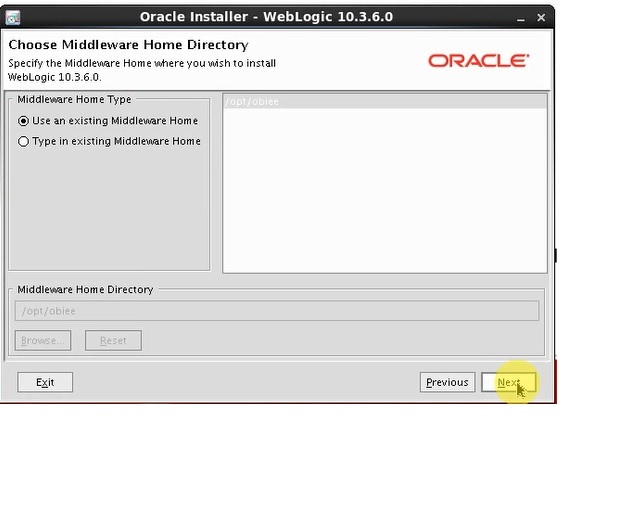The width and height of the screenshot is (619, 507).
Task: Proceed with the Next button
Action: tap(508, 382)
